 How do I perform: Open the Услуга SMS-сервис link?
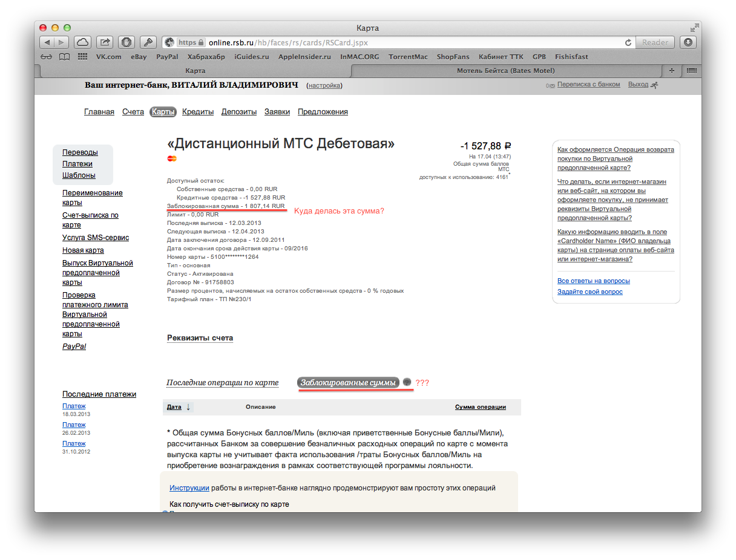coord(96,238)
